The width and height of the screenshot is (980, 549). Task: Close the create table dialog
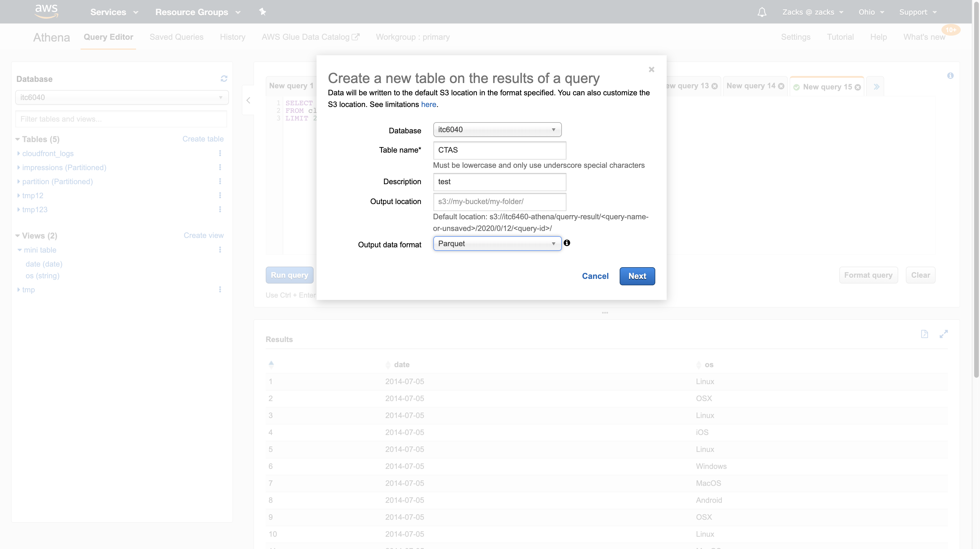tap(651, 69)
